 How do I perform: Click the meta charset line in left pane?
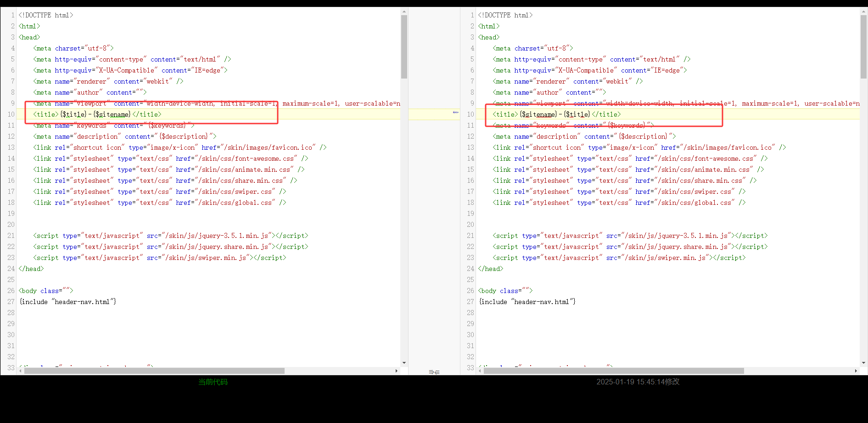point(73,48)
